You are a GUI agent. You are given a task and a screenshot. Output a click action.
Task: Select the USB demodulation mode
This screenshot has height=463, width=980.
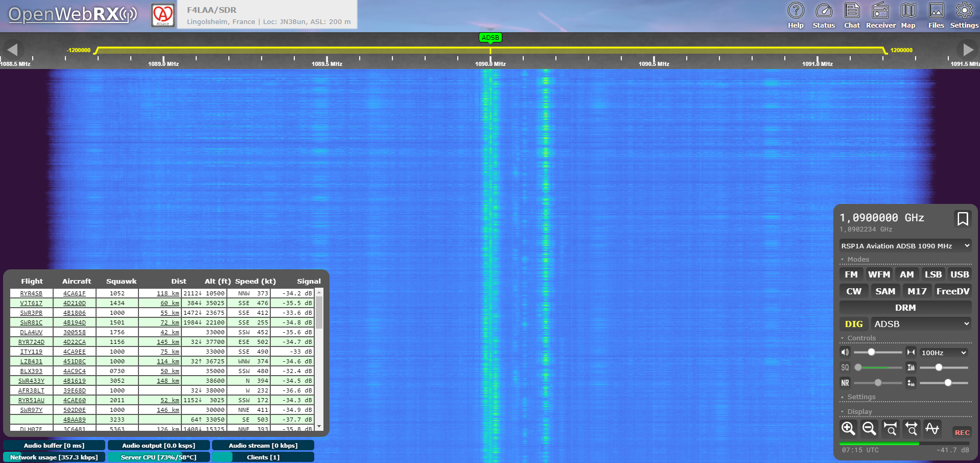coord(959,274)
